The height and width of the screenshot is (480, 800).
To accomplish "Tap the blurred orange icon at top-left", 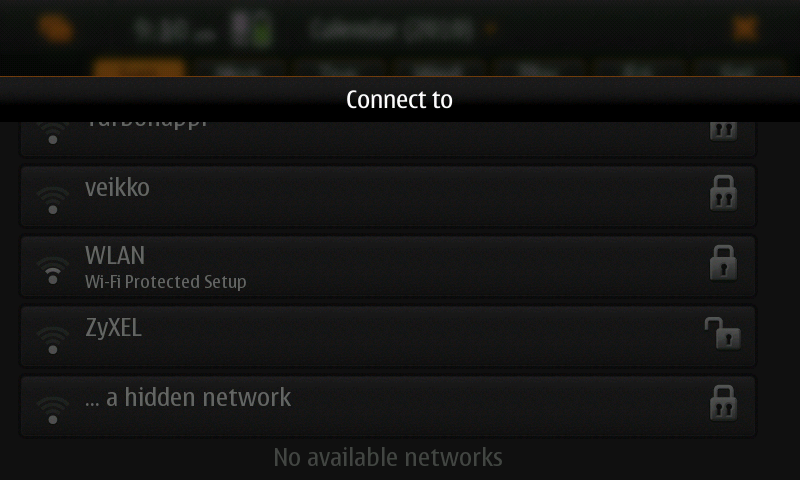I will click(x=56, y=29).
